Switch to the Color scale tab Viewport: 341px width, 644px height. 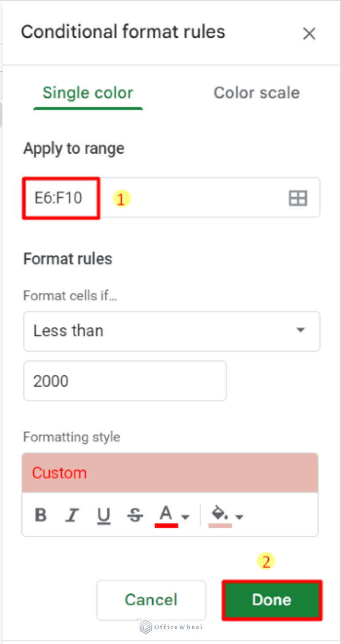coord(257,92)
